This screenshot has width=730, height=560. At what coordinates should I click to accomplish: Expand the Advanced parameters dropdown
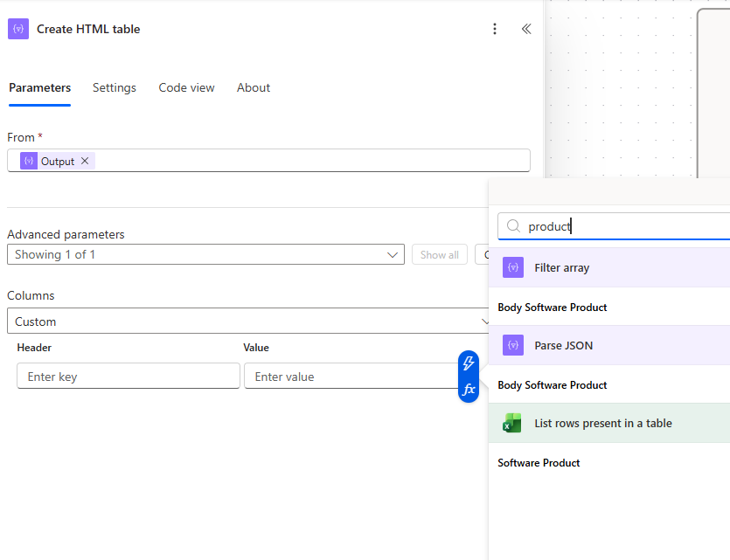pos(205,254)
